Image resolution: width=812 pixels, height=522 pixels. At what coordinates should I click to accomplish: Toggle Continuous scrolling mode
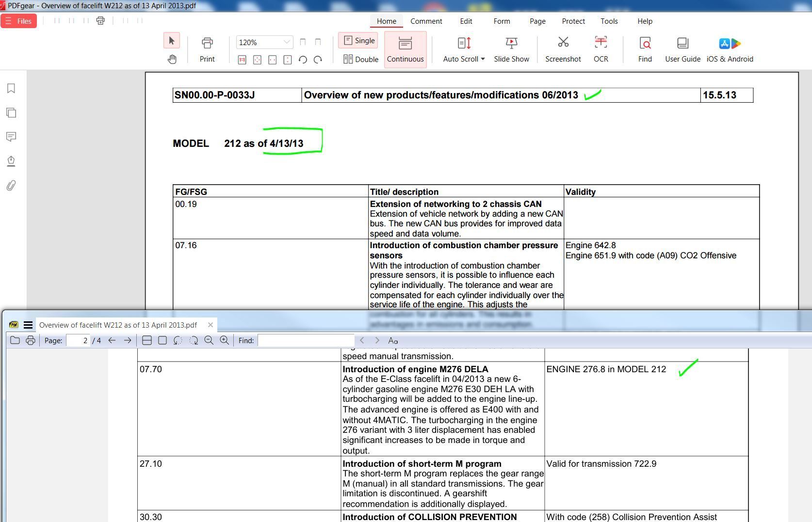[x=405, y=49]
